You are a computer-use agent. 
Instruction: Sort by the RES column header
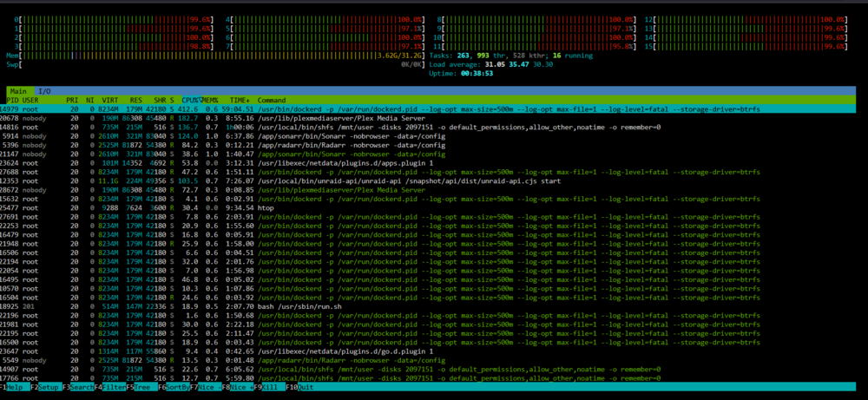[x=135, y=100]
